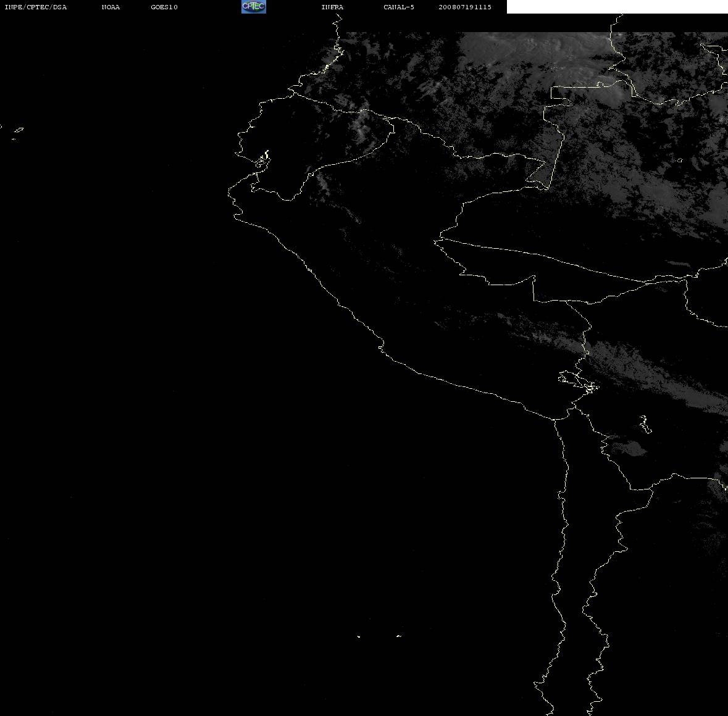The height and width of the screenshot is (716, 728).
Task: Click the CANAL-5 channel label
Action: [399, 7]
